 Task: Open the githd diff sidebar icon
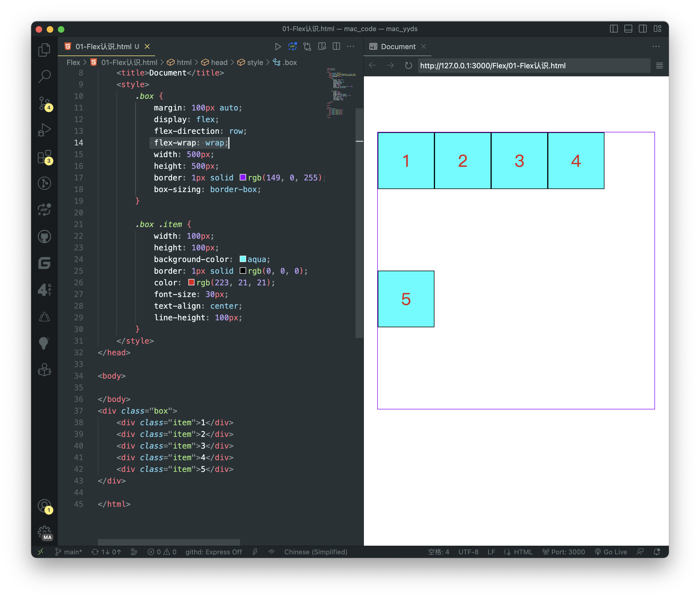(x=44, y=210)
